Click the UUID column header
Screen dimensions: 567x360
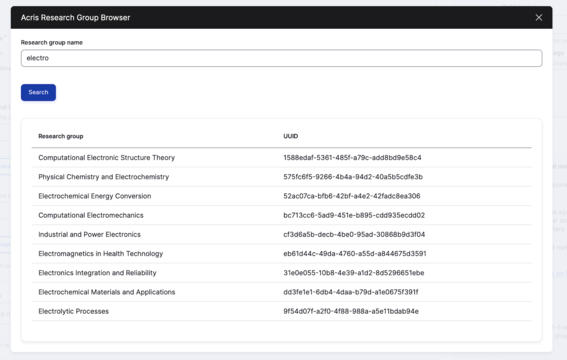[x=291, y=136]
